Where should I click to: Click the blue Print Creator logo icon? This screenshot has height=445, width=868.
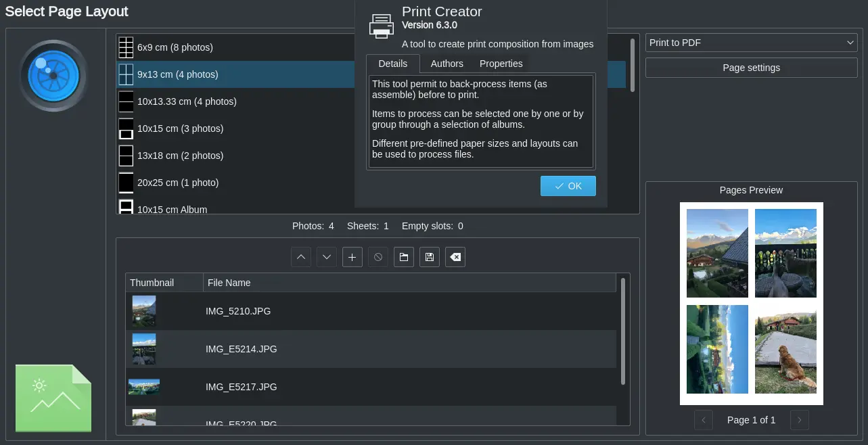tap(53, 76)
